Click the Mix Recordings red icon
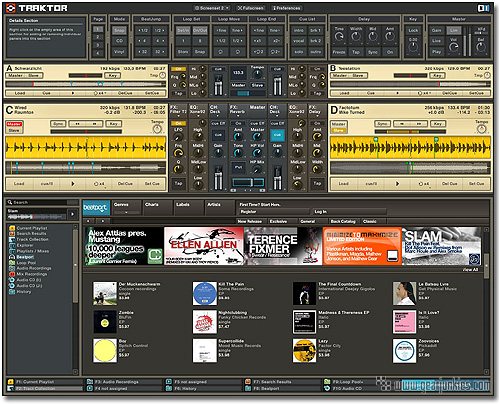This screenshot has height=404, width=500. point(12,274)
